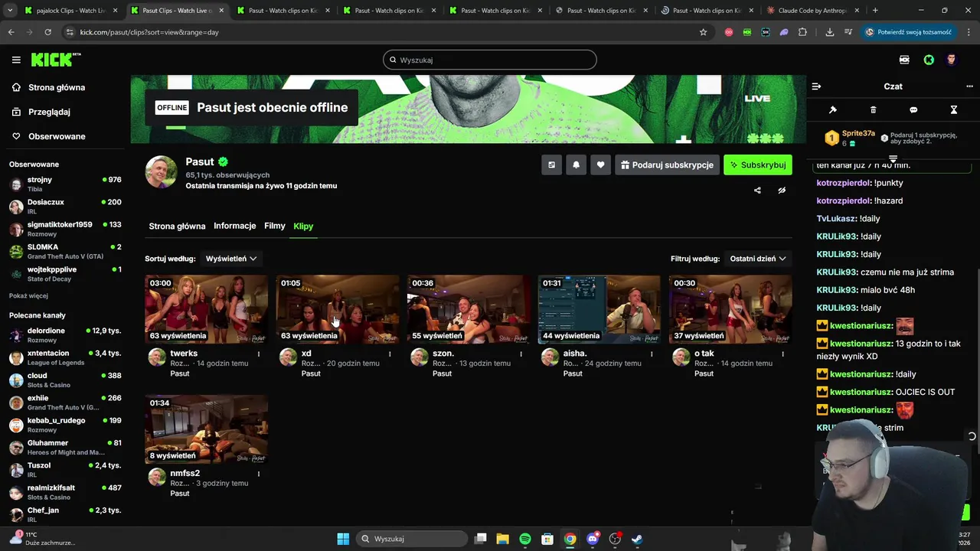This screenshot has height=551, width=980.
Task: Open moderation hammer tool in chat
Action: pos(833,110)
